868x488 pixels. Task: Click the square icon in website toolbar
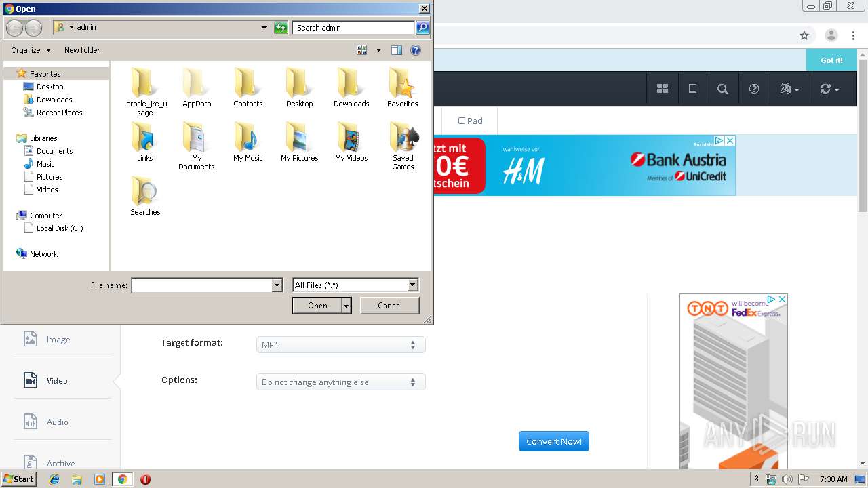pyautogui.click(x=692, y=89)
